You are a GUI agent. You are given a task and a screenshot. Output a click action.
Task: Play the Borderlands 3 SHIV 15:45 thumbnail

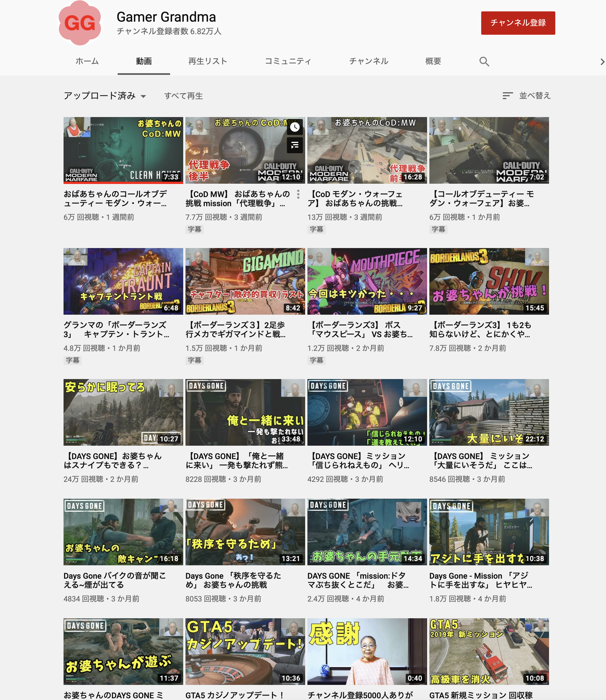[489, 281]
